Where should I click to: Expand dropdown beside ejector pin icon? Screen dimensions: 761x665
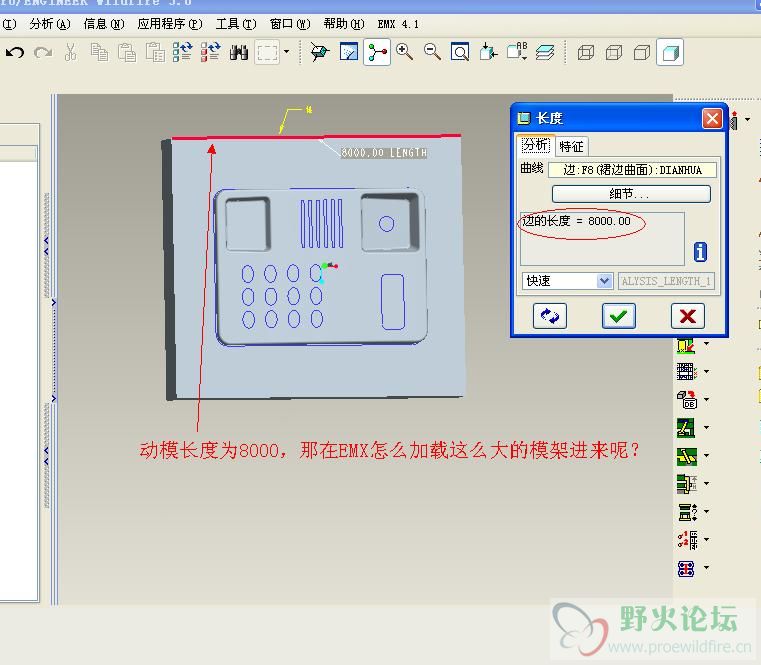pos(707,455)
